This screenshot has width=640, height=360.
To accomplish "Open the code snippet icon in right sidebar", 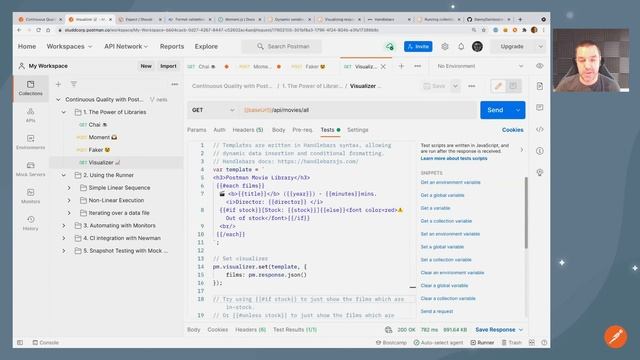I will (540, 129).
